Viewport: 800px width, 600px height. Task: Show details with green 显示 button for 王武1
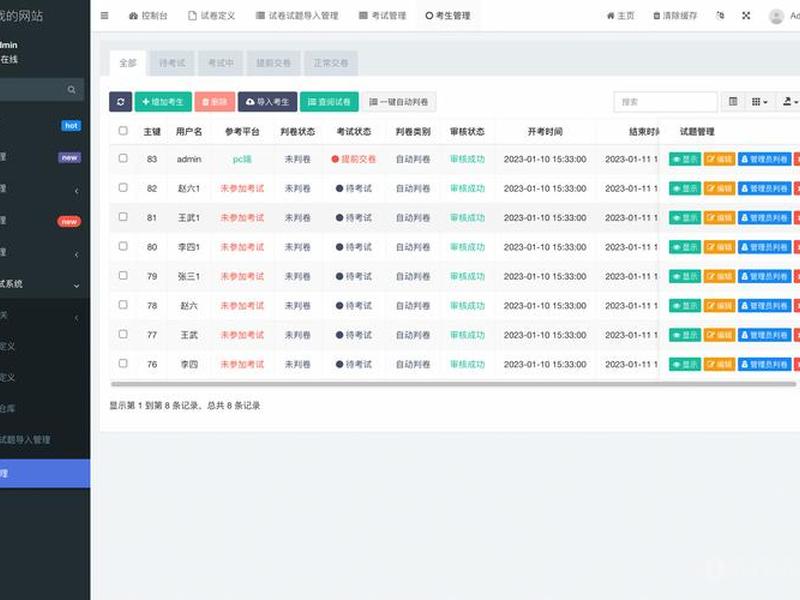pos(685,218)
